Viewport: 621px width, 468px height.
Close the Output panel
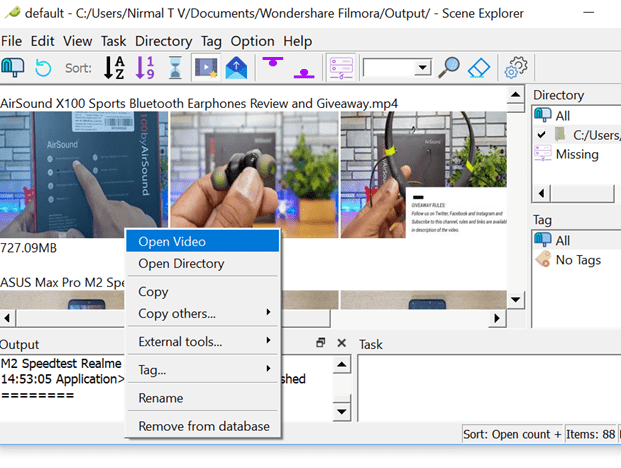pyautogui.click(x=342, y=343)
